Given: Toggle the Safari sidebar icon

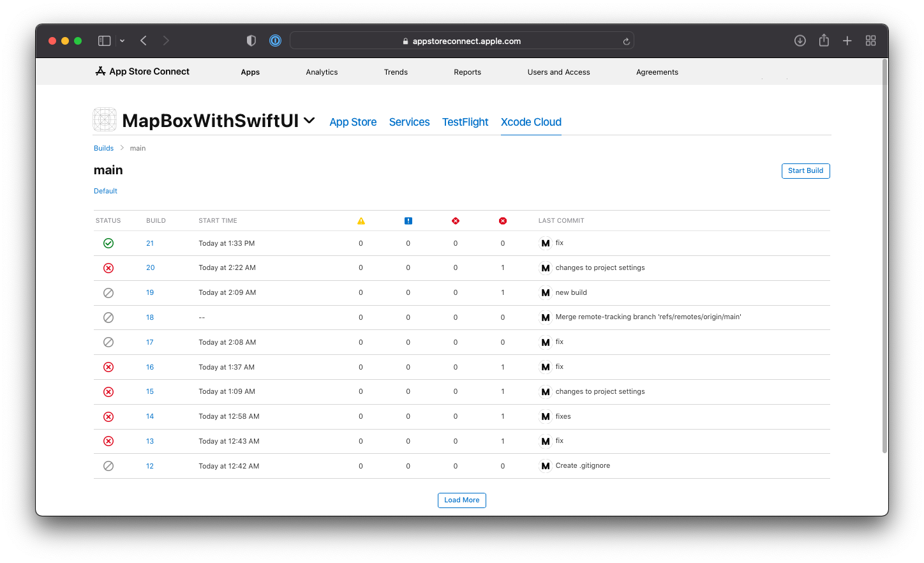Looking at the screenshot, I should coord(104,41).
